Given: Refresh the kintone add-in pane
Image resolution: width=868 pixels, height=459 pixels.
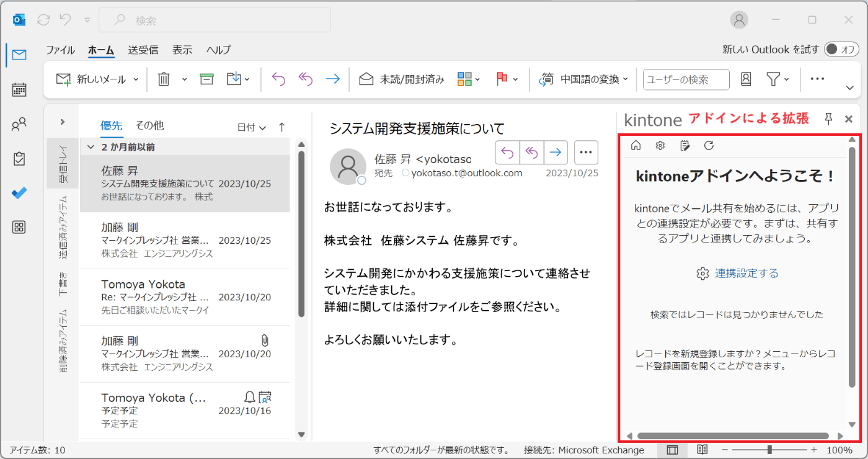Looking at the screenshot, I should [709, 146].
